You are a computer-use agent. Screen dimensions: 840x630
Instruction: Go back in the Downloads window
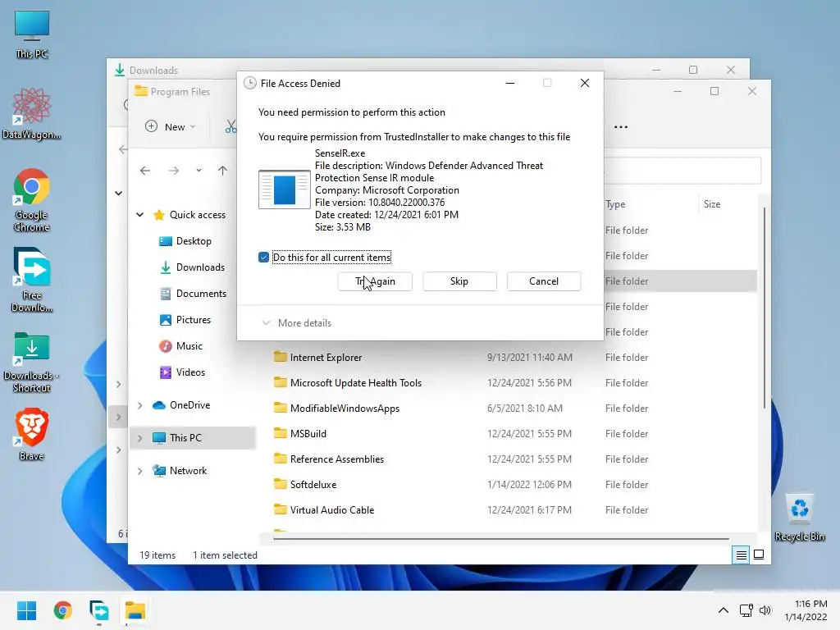(123, 149)
